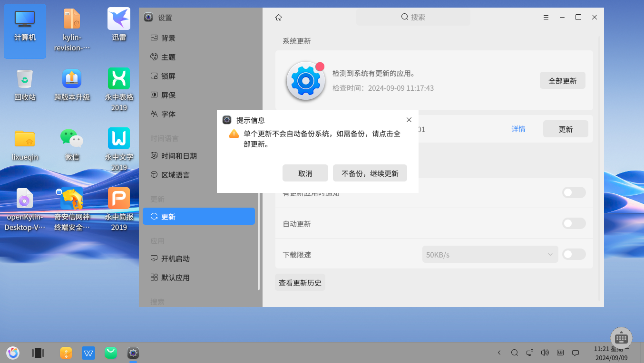Open the green app taskbar icon
644x363 pixels.
[x=111, y=353]
